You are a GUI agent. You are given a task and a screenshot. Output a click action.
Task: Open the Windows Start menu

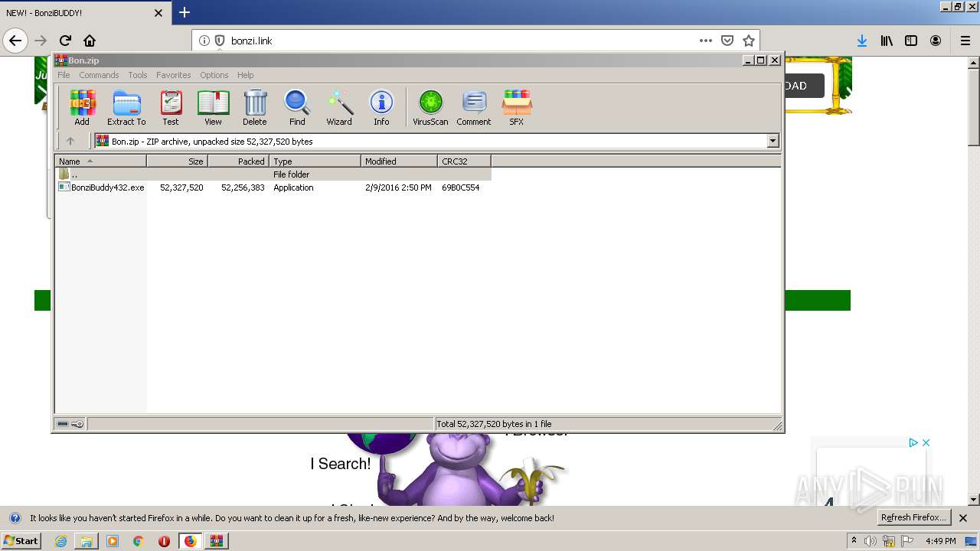point(21,541)
